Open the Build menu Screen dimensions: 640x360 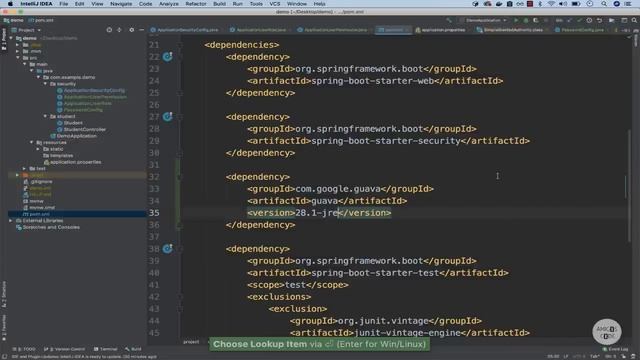(x=219, y=4)
